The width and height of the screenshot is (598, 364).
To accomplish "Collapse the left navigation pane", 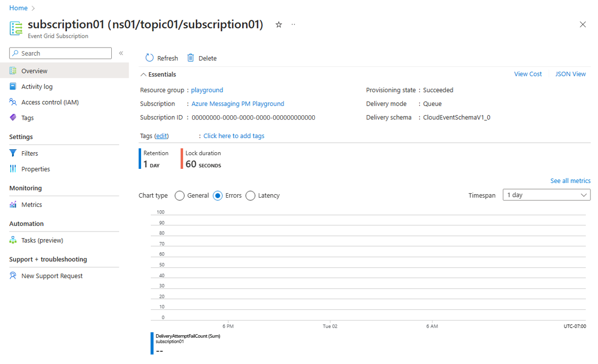I will tap(121, 53).
